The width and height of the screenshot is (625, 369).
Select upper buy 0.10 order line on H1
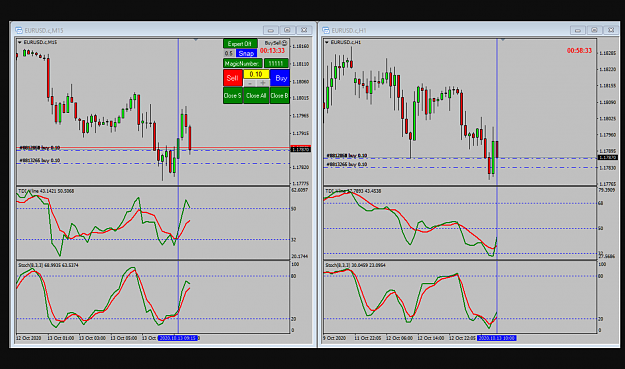pyautogui.click(x=347, y=156)
